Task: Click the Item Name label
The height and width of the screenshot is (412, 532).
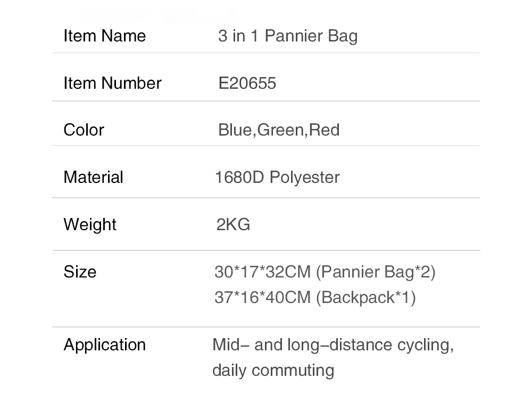Action: tap(104, 36)
